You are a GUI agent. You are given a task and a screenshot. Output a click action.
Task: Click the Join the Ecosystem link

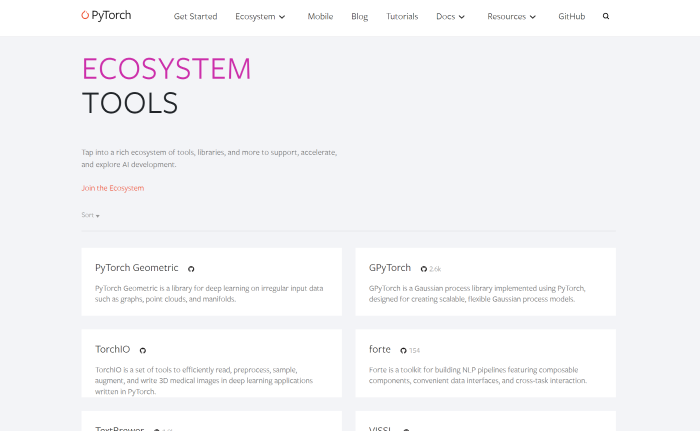112,188
